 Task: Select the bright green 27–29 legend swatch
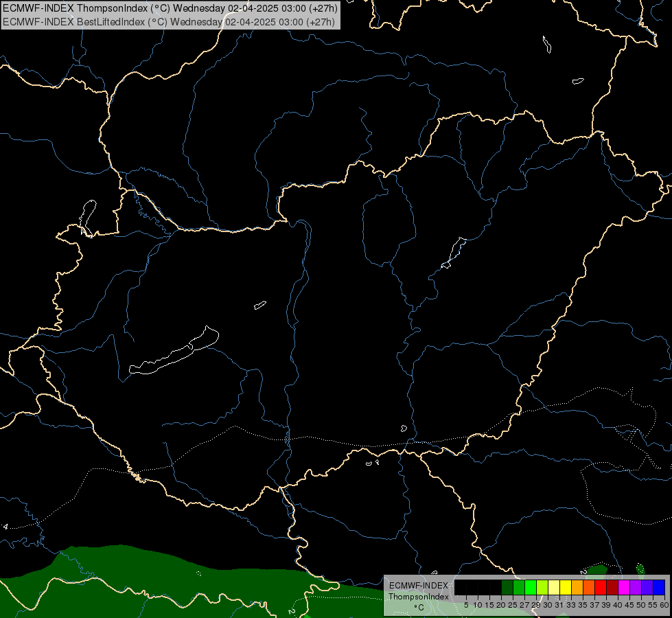(531, 587)
